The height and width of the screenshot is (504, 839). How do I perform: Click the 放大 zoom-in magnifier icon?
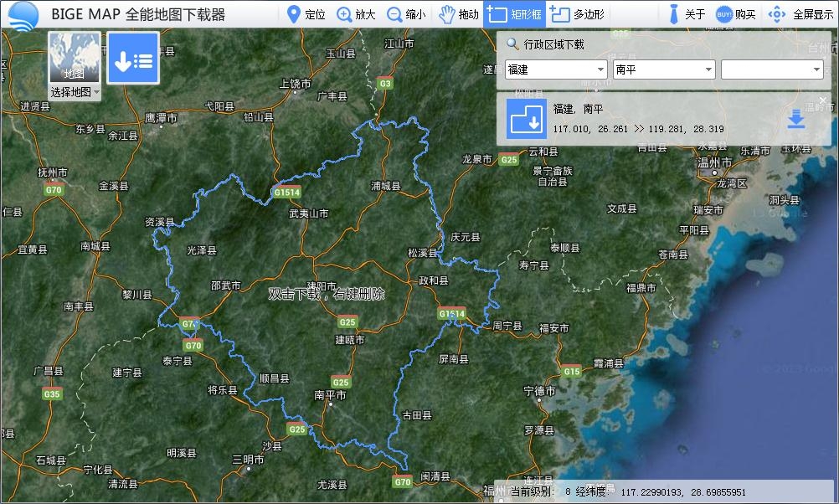[x=344, y=13]
